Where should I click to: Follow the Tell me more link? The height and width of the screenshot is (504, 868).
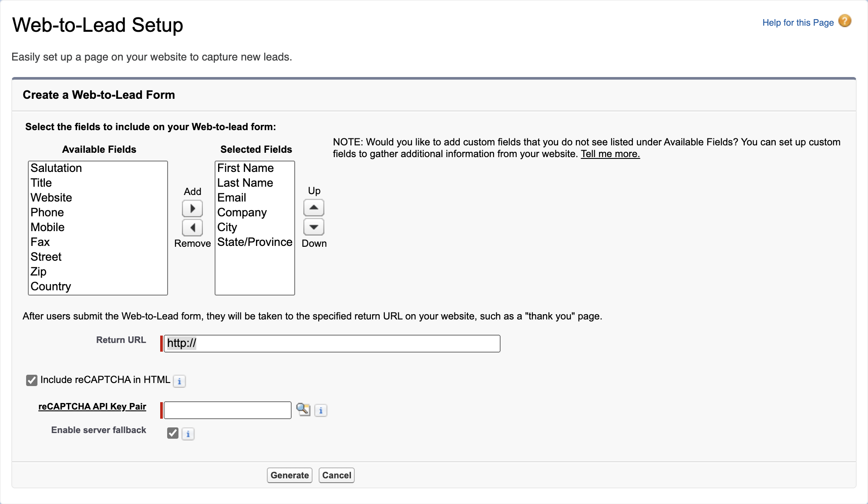pyautogui.click(x=610, y=154)
